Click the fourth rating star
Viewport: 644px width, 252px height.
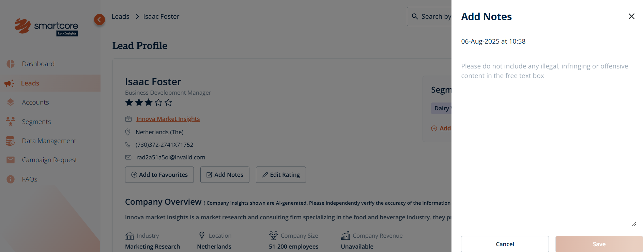pos(158,103)
